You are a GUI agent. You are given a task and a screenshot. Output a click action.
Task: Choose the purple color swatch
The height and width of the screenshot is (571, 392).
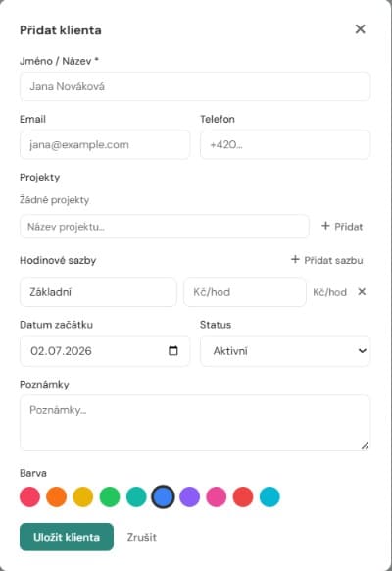pos(190,496)
